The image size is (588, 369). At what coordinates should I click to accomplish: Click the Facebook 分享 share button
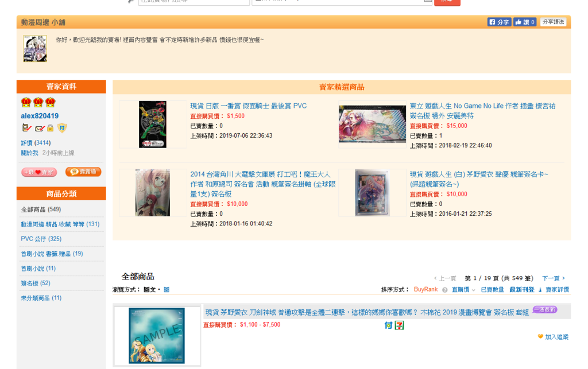coord(499,22)
